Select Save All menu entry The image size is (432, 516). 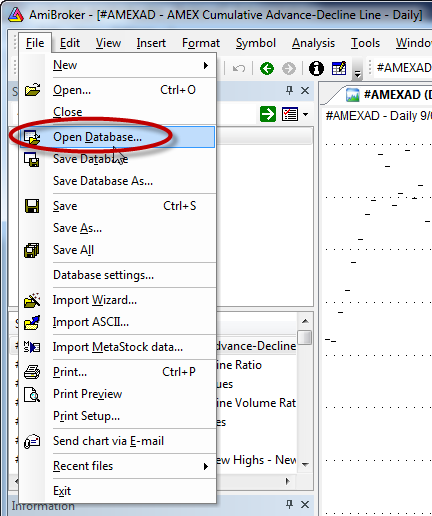click(x=117, y=250)
